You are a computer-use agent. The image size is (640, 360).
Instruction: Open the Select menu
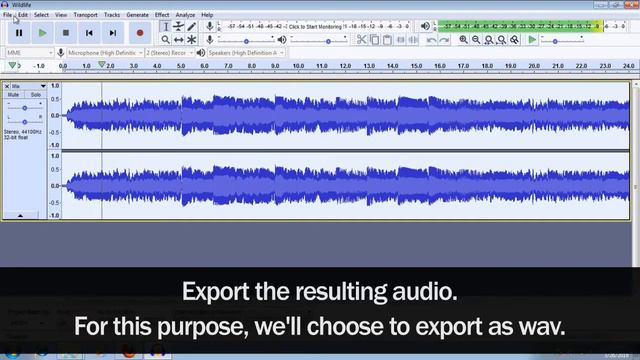point(41,15)
